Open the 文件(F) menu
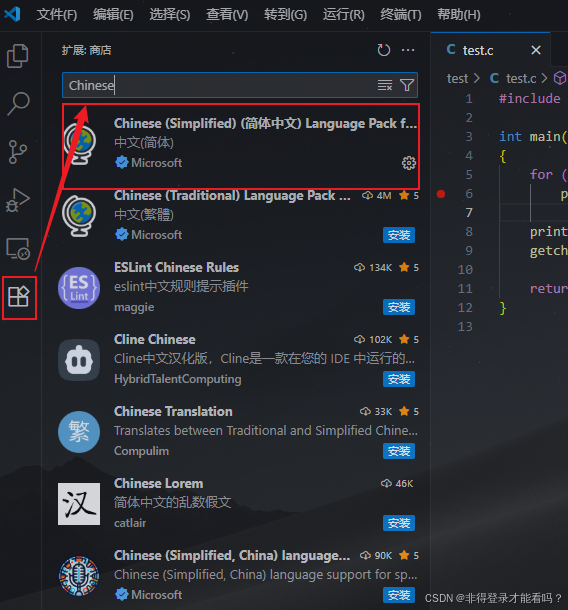This screenshot has height=610, width=568. (x=57, y=15)
